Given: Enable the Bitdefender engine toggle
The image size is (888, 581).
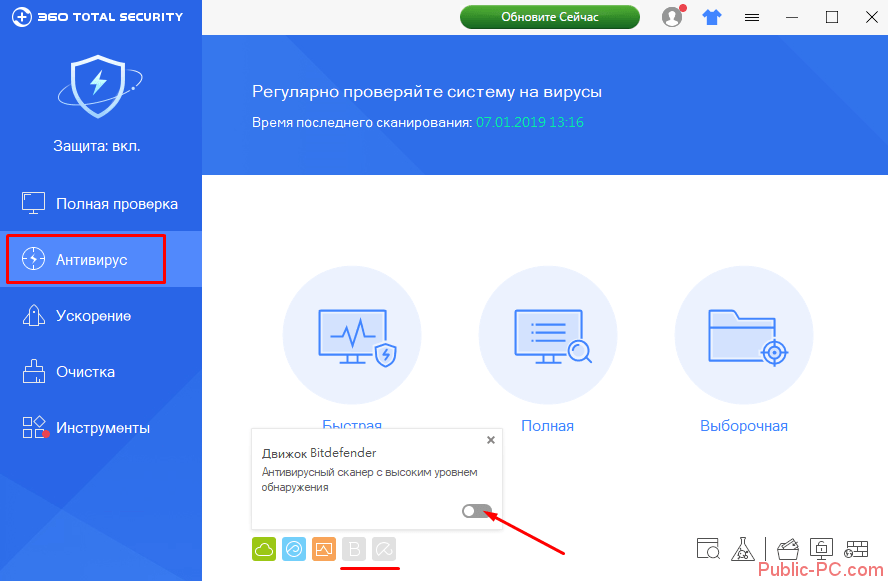Looking at the screenshot, I should [x=476, y=511].
